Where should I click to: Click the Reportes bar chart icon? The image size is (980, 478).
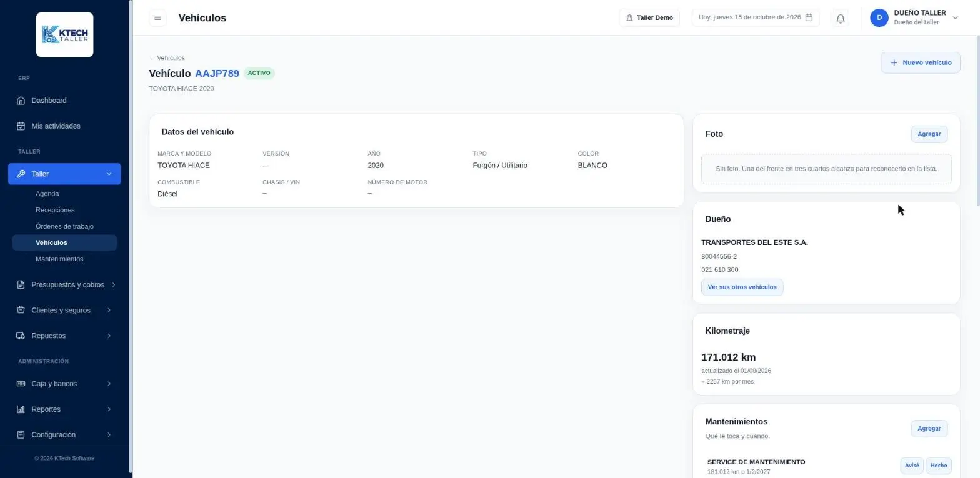pos(21,409)
